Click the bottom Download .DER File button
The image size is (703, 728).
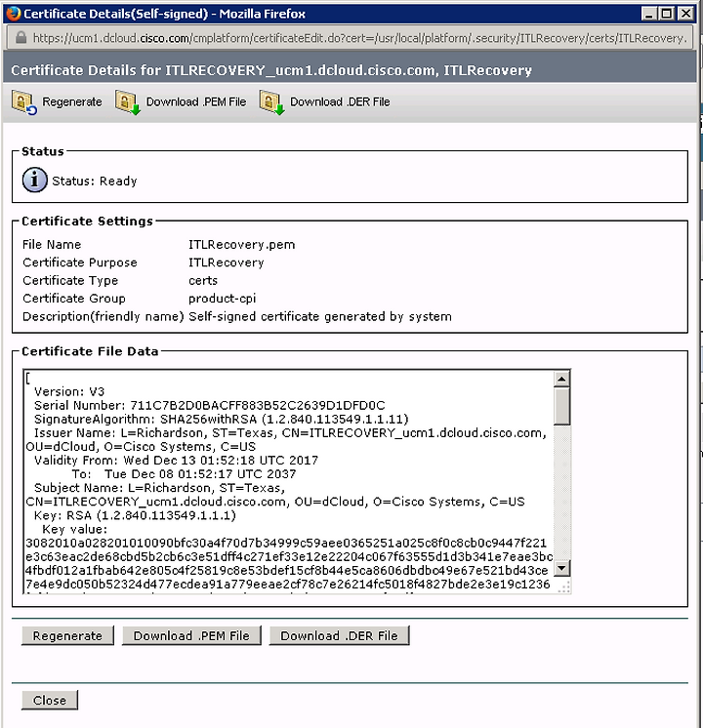(x=339, y=635)
